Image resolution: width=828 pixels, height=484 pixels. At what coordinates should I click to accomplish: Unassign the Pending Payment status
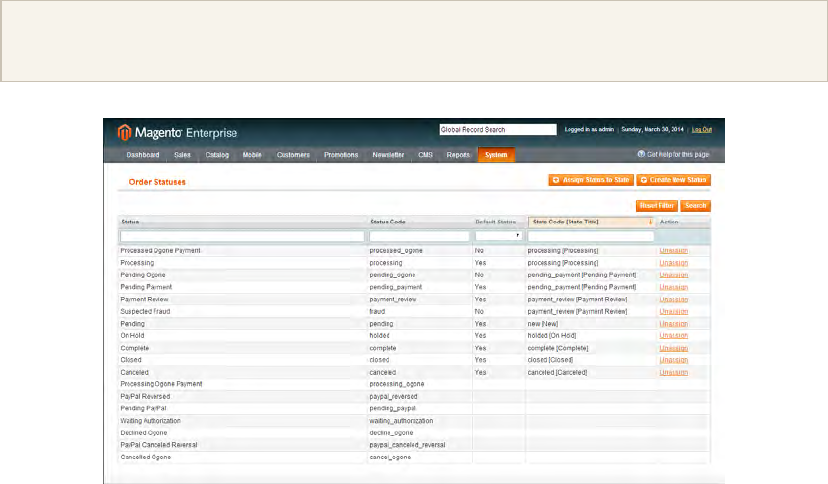[674, 287]
